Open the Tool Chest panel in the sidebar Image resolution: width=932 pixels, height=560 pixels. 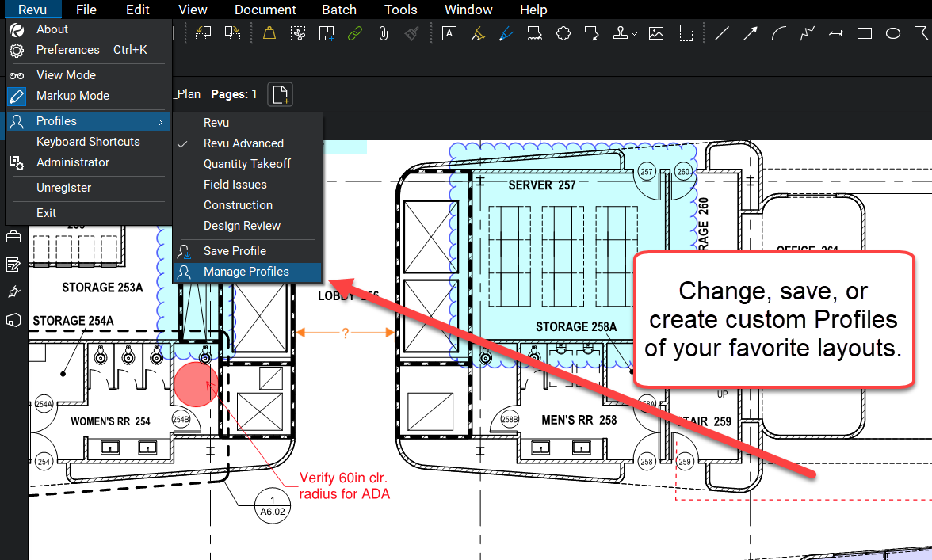[12, 235]
